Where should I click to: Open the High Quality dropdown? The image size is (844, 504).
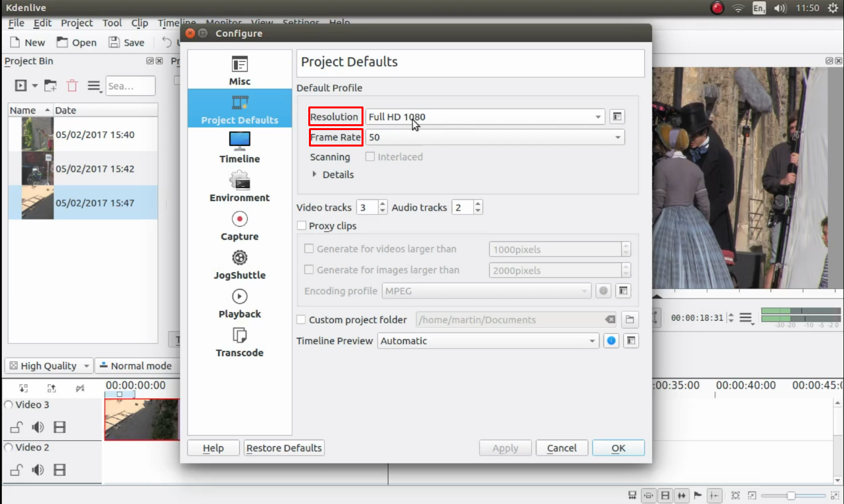pos(49,366)
